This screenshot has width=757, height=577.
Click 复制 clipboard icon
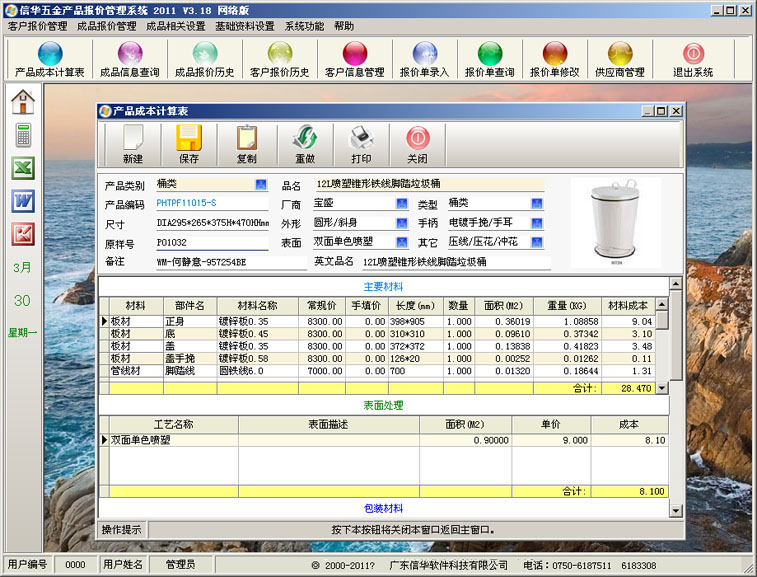pos(247,144)
